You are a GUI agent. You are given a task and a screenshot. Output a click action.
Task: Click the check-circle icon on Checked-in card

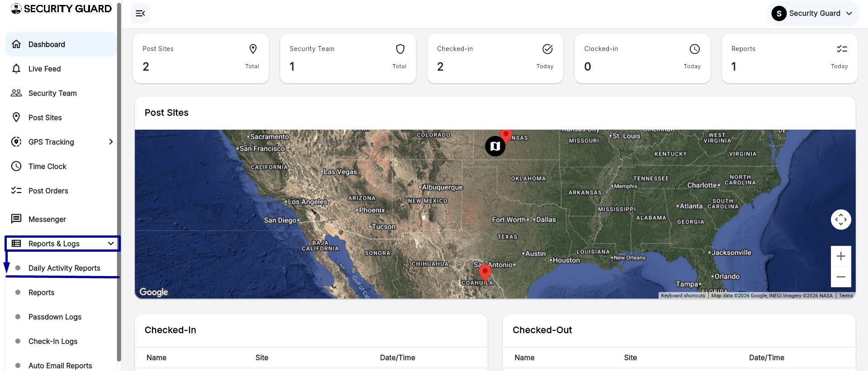coord(547,49)
